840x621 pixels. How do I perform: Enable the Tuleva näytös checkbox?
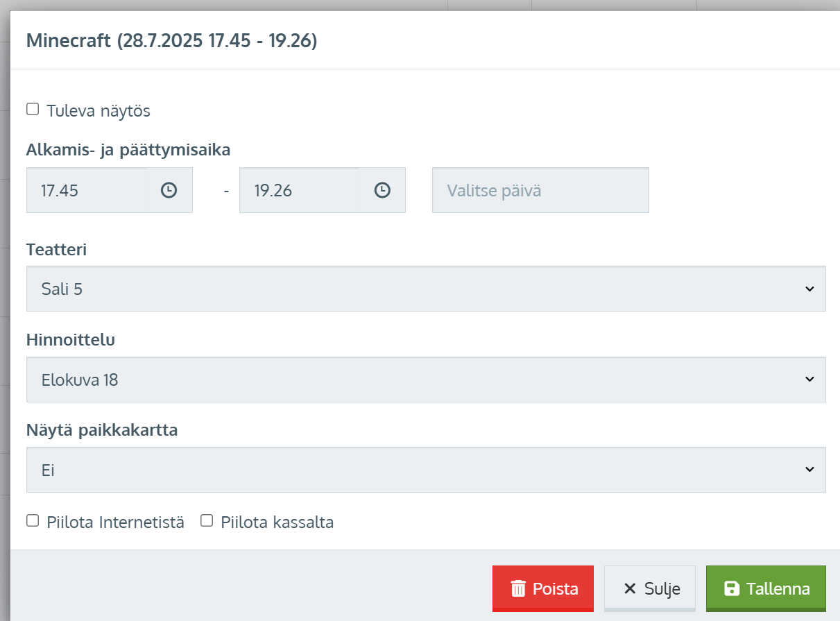pyautogui.click(x=33, y=109)
